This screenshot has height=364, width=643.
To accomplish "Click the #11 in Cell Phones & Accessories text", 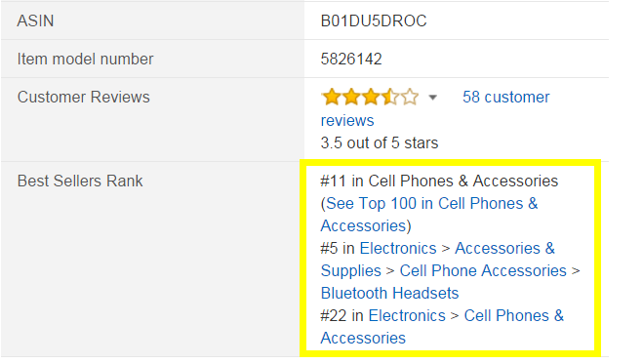I will [439, 182].
